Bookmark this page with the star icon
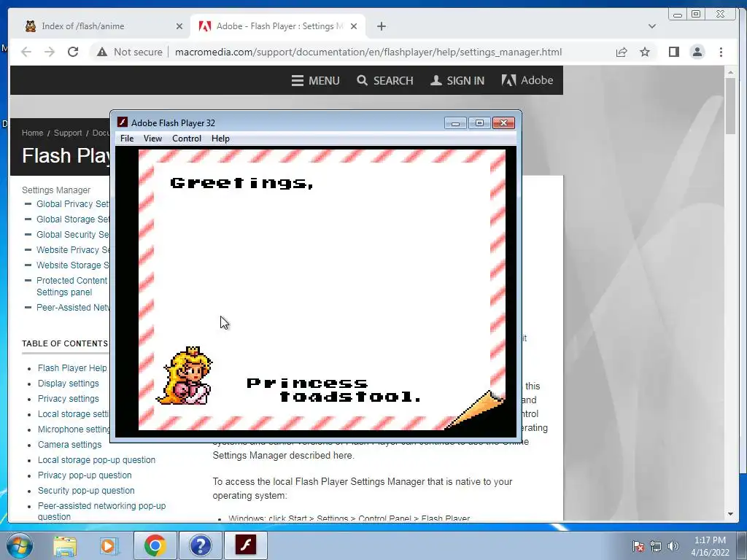Image resolution: width=747 pixels, height=560 pixels. (645, 52)
